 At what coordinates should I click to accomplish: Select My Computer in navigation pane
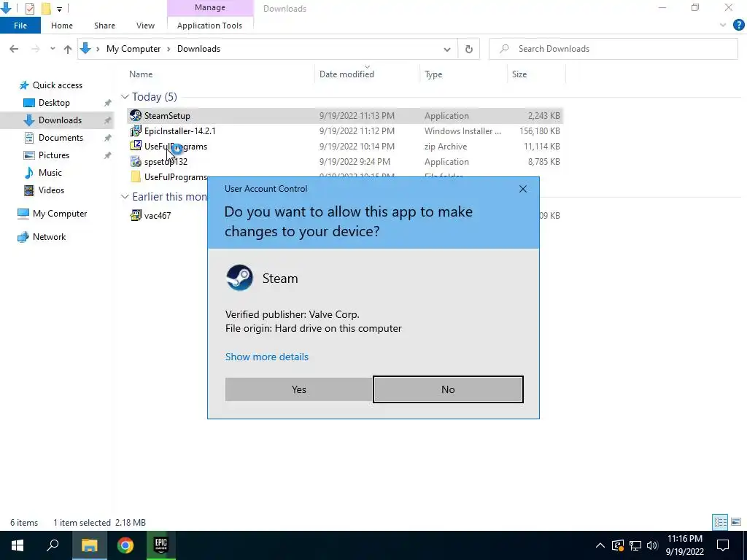coord(60,214)
